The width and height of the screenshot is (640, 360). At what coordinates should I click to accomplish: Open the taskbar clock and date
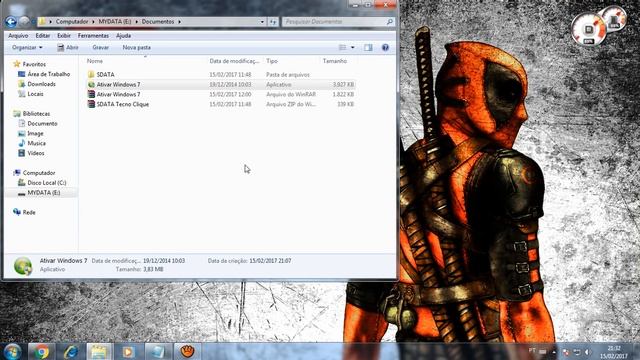613,352
